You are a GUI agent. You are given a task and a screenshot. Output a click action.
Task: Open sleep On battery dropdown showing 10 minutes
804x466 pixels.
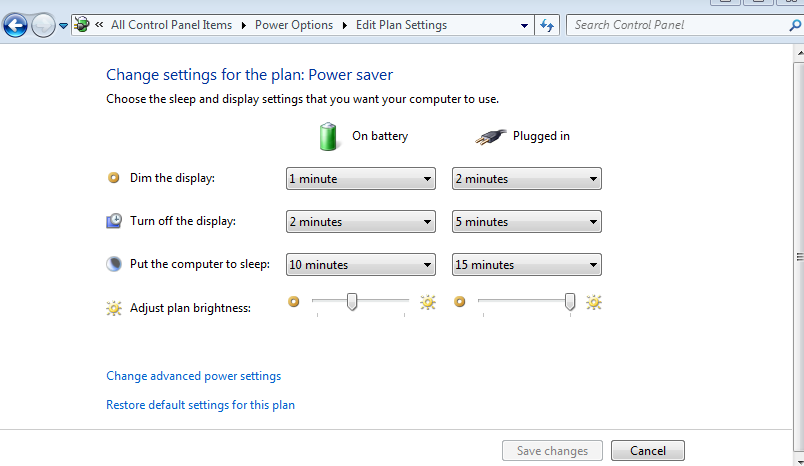(361, 265)
